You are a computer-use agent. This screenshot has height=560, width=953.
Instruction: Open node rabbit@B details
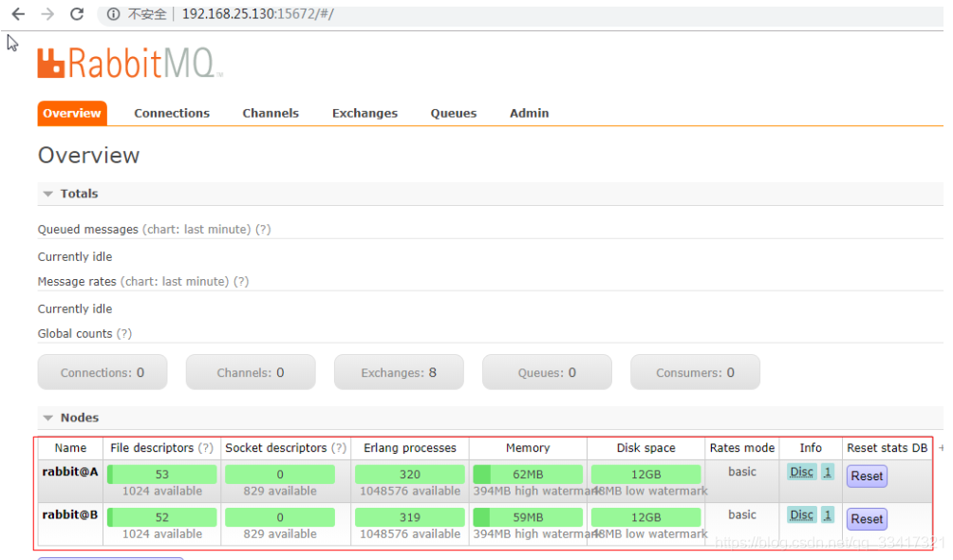pos(70,515)
